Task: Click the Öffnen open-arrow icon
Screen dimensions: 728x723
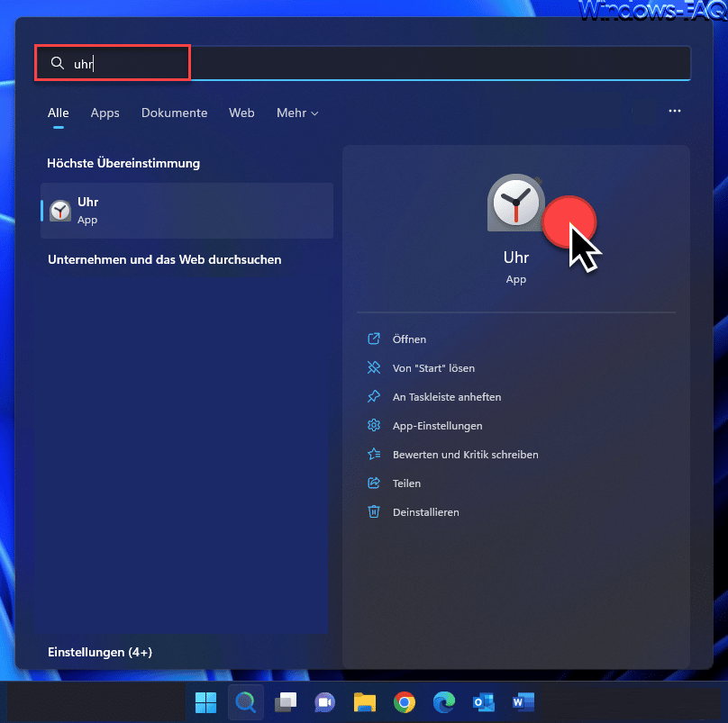Action: [x=374, y=339]
